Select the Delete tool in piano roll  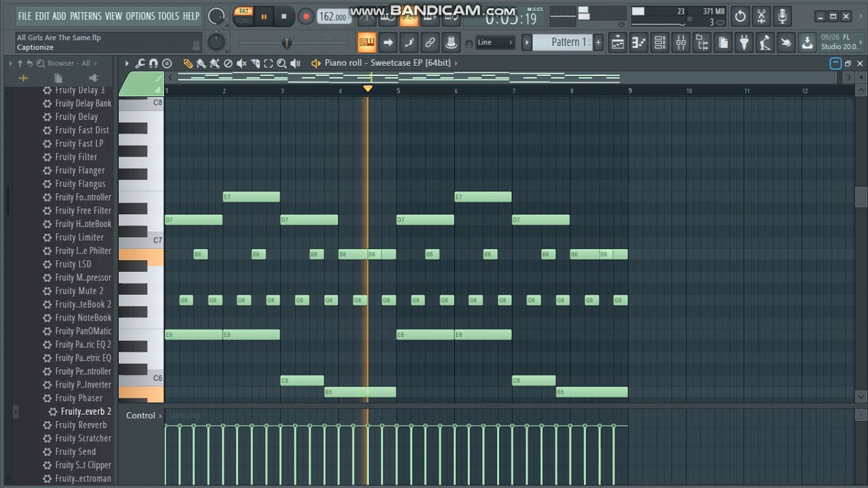click(x=228, y=63)
